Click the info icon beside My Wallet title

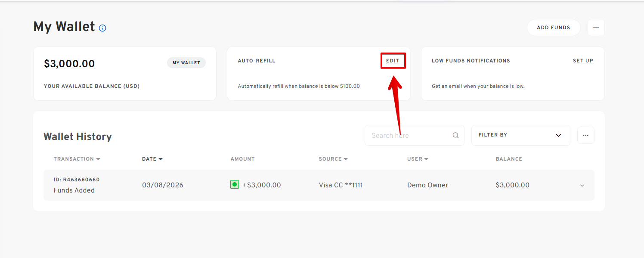[x=102, y=28]
